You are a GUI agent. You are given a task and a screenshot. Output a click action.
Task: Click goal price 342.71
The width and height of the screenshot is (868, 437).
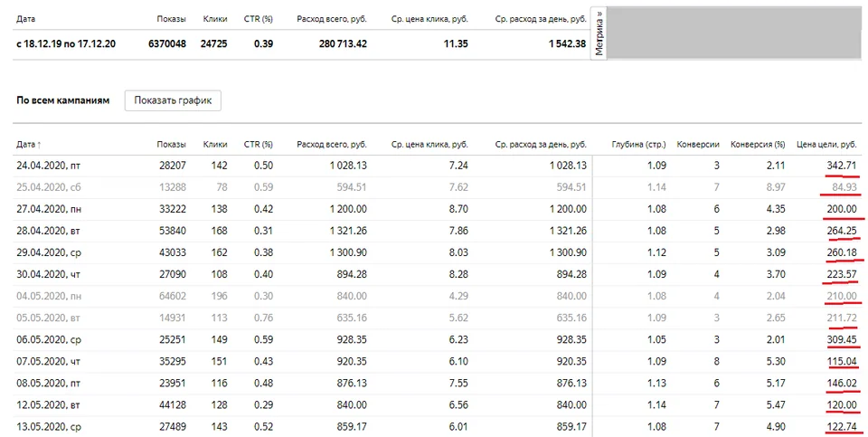tap(842, 166)
